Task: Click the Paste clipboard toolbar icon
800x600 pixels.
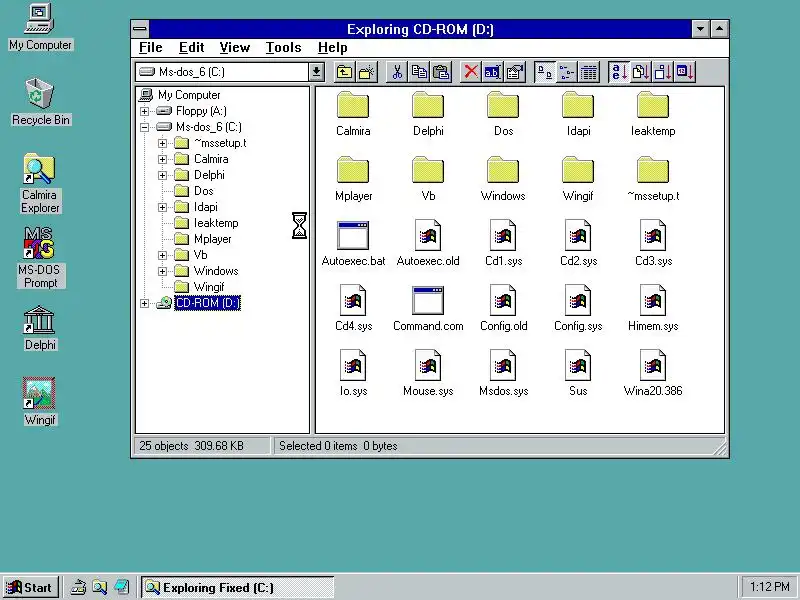Action: click(441, 72)
